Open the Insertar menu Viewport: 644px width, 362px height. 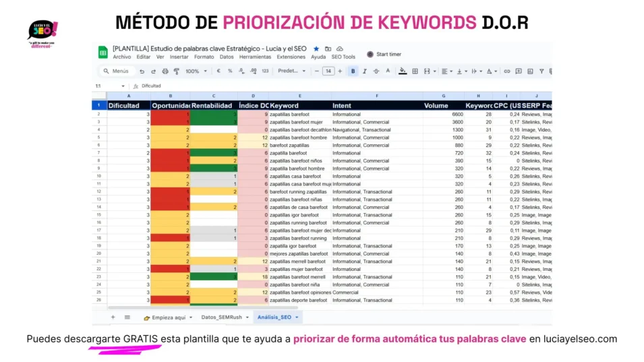179,57
